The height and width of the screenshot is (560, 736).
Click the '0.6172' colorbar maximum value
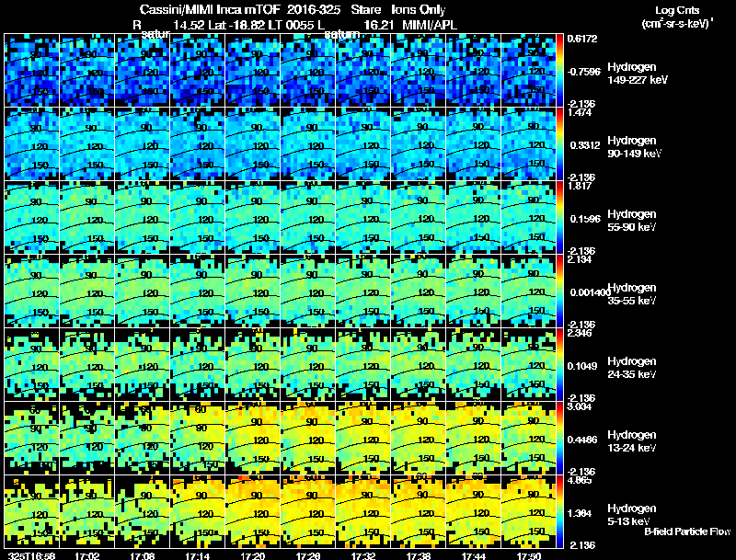pyautogui.click(x=582, y=39)
